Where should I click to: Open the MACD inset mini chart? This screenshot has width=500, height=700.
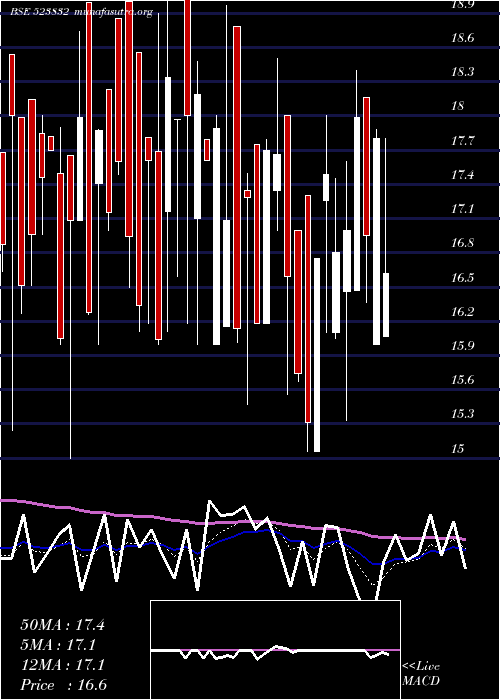pos(275,650)
